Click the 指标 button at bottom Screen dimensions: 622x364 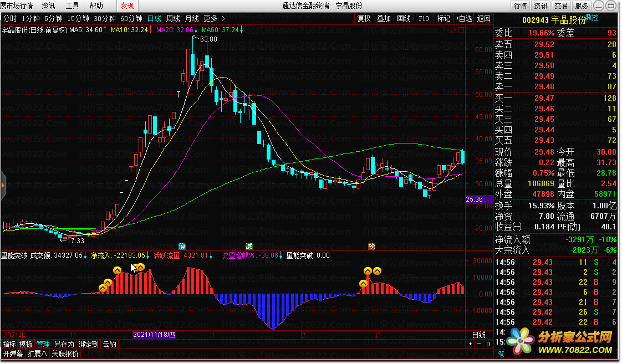(x=9, y=344)
